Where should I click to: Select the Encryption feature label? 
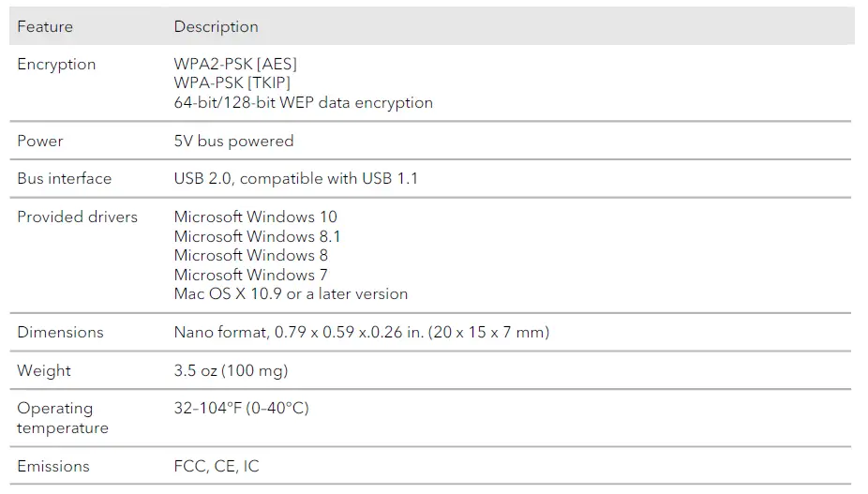pyautogui.click(x=56, y=64)
